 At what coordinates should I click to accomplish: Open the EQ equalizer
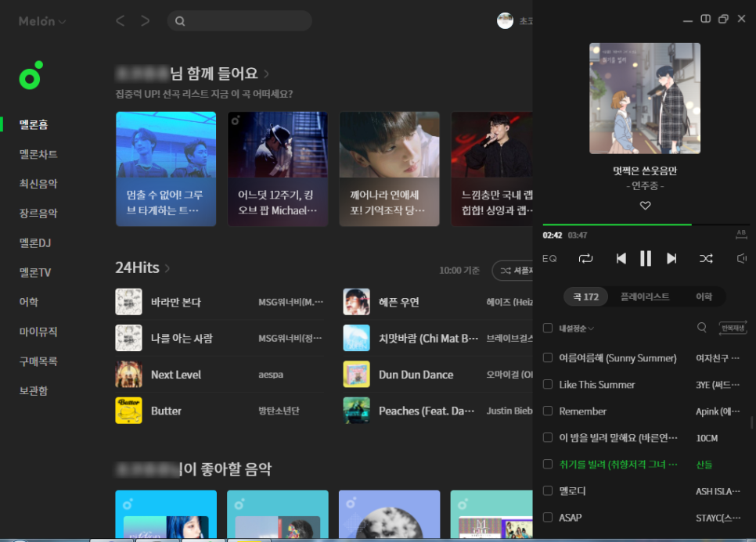click(549, 259)
